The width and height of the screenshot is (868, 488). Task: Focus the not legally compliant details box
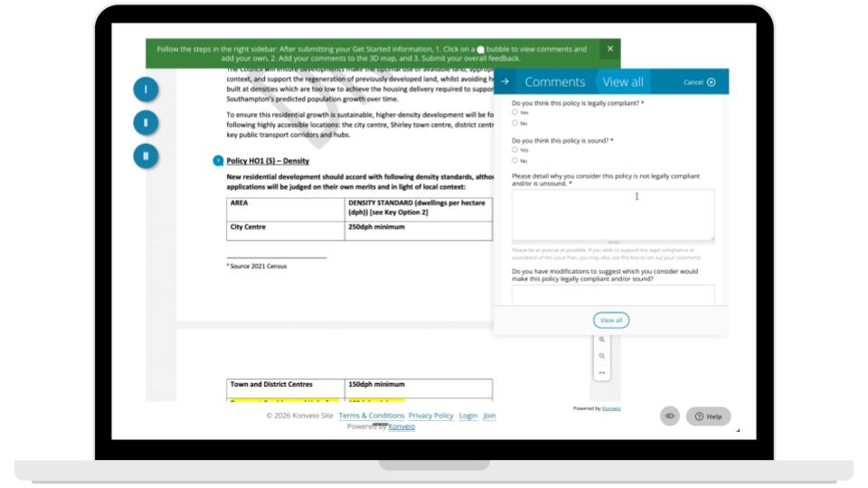(613, 215)
